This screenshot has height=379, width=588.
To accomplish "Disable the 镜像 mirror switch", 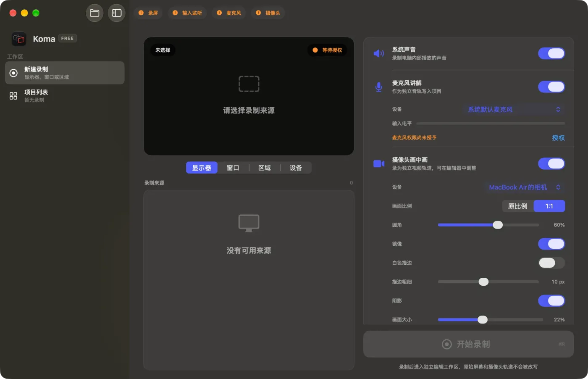I will [x=551, y=244].
